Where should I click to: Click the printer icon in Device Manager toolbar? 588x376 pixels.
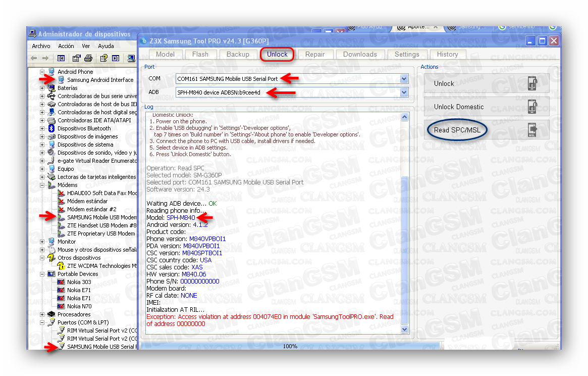(88, 58)
